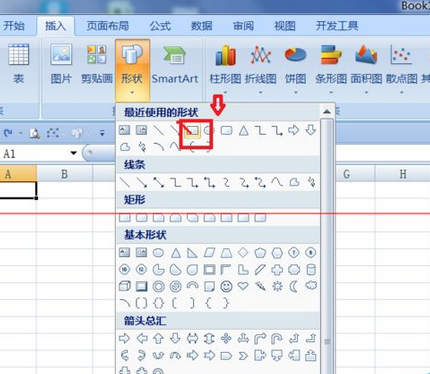Pick the sun shape in 基本形状

tap(277, 286)
